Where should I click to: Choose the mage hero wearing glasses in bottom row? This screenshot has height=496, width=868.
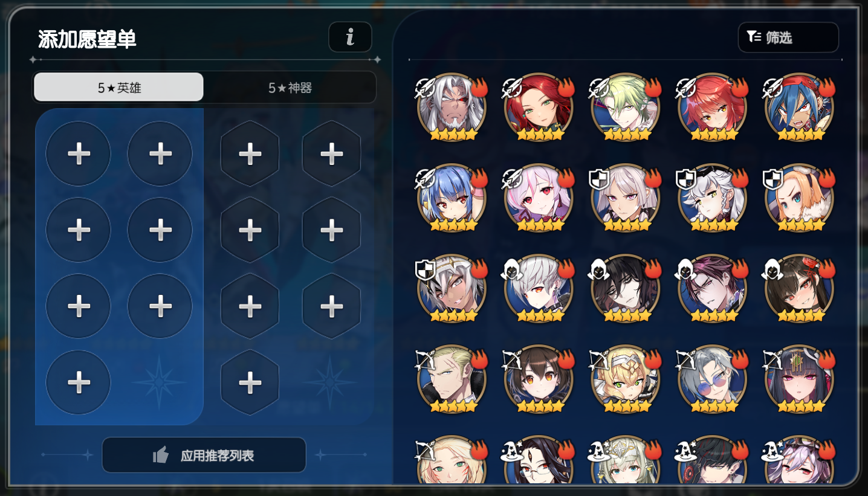tap(539, 461)
